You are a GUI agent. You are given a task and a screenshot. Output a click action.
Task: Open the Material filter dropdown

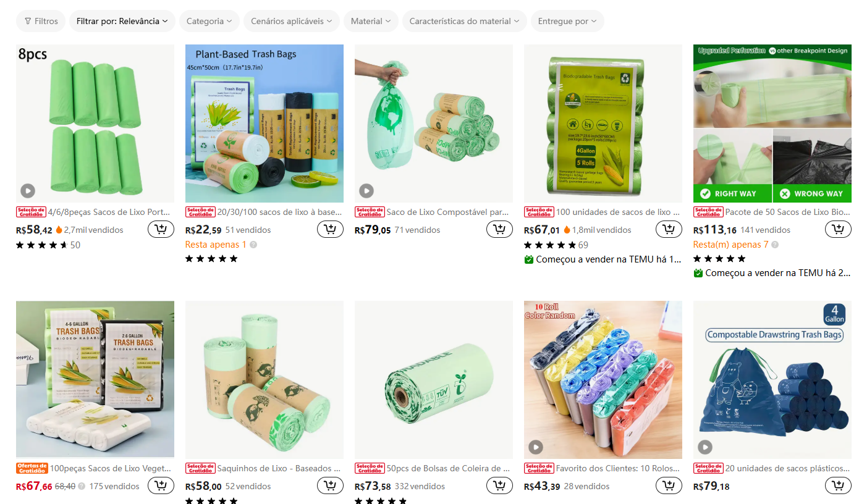tap(371, 21)
